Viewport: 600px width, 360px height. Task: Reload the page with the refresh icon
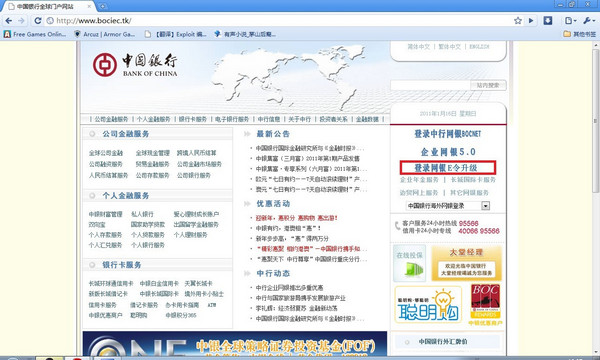pos(38,21)
